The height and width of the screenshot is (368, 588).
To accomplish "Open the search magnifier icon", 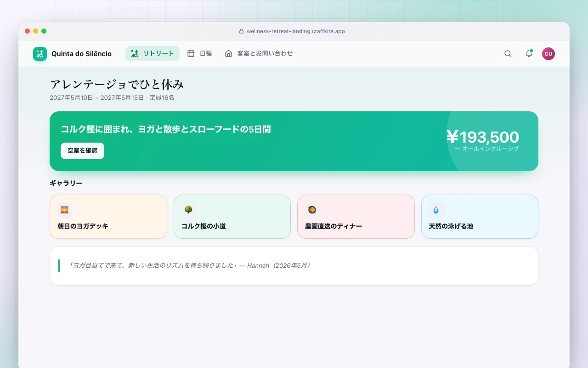I will pyautogui.click(x=508, y=54).
